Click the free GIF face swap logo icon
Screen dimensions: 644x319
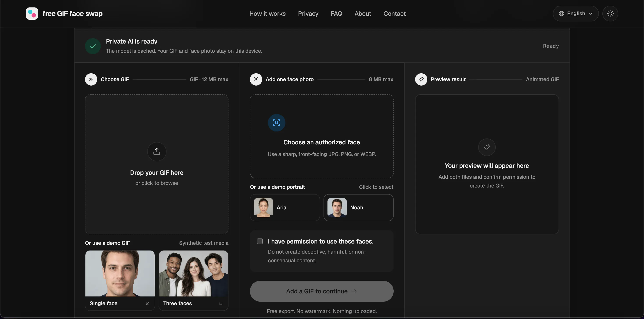tap(32, 14)
